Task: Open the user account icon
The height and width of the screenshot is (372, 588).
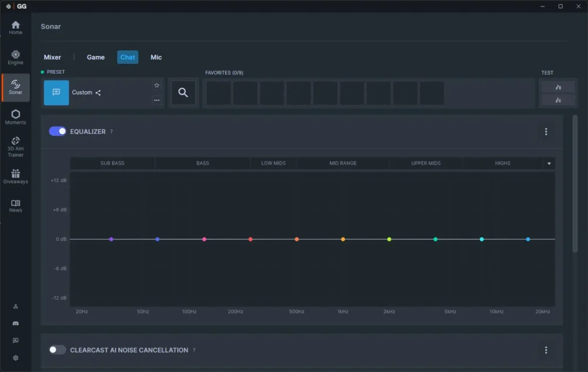Action: tap(15, 306)
